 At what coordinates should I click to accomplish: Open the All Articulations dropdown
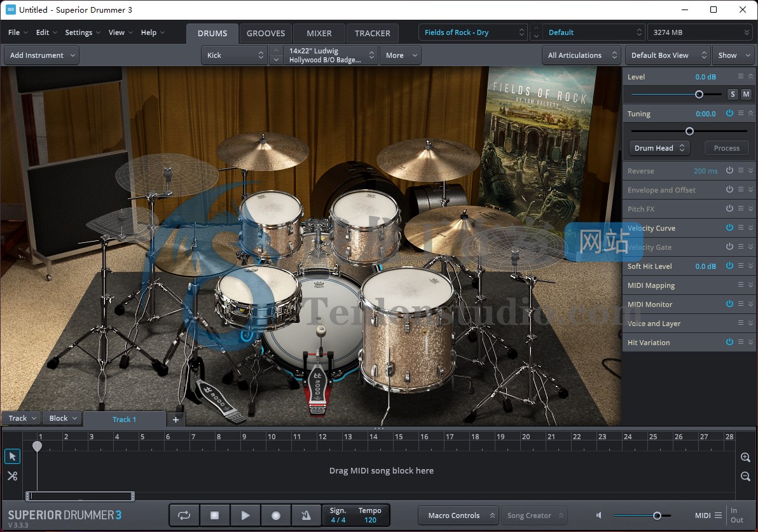[581, 55]
